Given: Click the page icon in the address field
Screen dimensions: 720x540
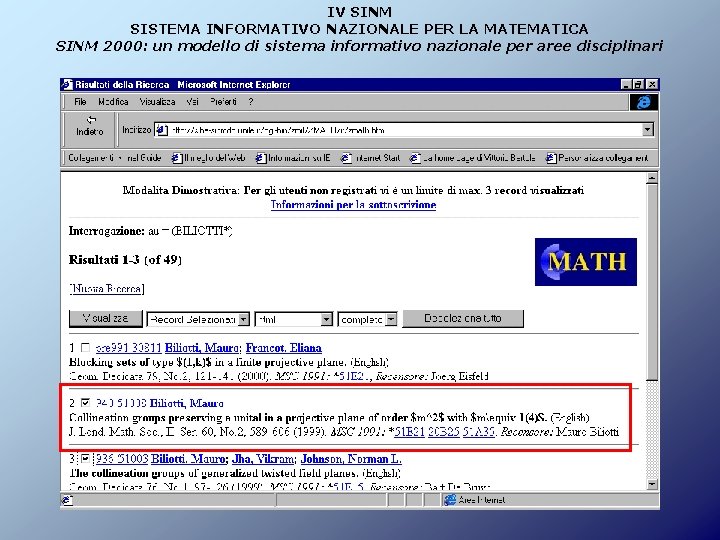Looking at the screenshot, I should pyautogui.click(x=161, y=130).
